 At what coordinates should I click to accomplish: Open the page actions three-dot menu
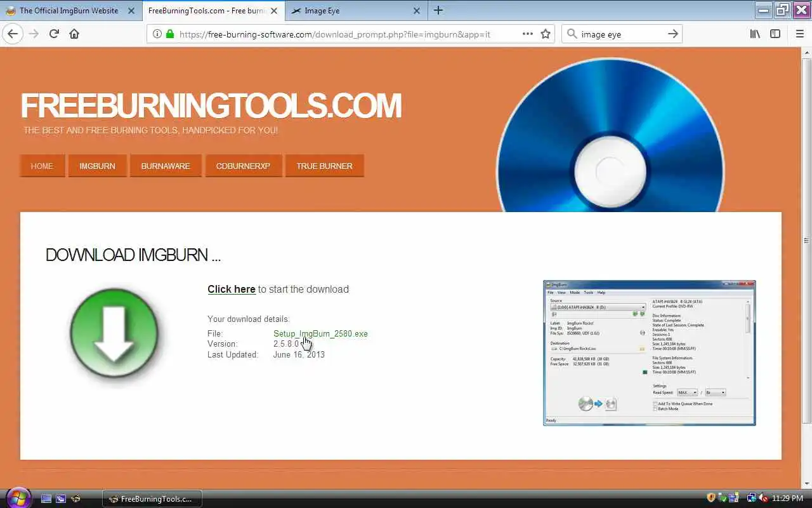[x=527, y=34]
